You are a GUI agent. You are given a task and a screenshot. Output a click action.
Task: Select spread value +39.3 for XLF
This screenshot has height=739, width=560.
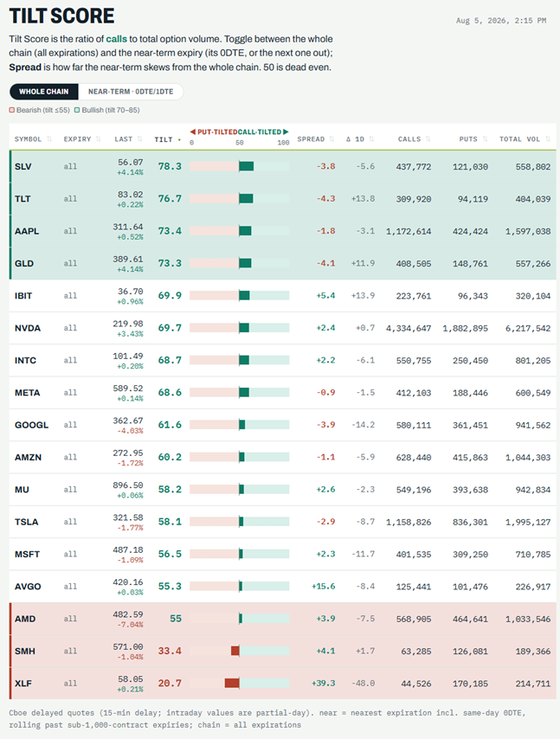(x=324, y=683)
